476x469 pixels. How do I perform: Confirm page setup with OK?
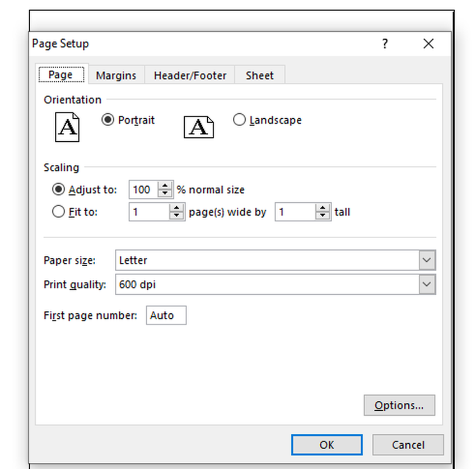pyautogui.click(x=326, y=445)
